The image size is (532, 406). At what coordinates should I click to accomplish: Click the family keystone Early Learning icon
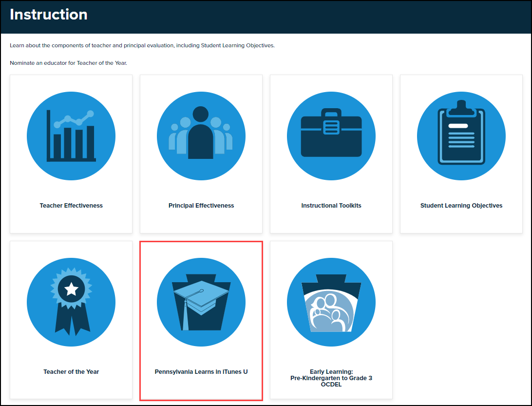pos(331,302)
